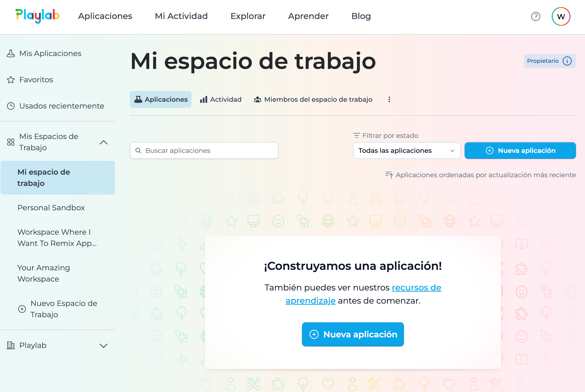
Task: Click the Propietario badge
Action: click(550, 61)
